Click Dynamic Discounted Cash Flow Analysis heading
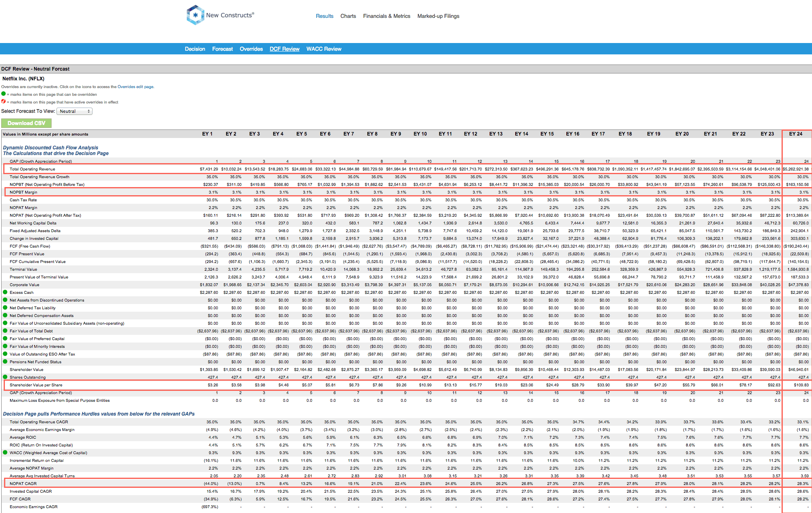 click(x=51, y=148)
